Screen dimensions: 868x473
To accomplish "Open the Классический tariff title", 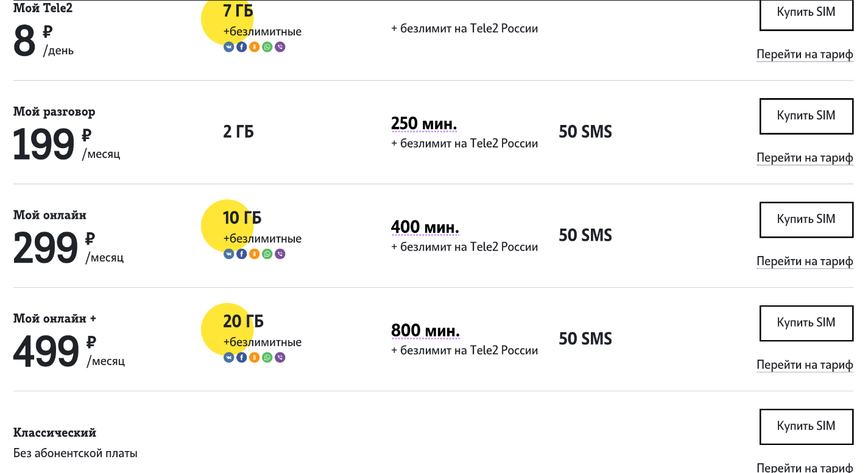I will point(55,433).
